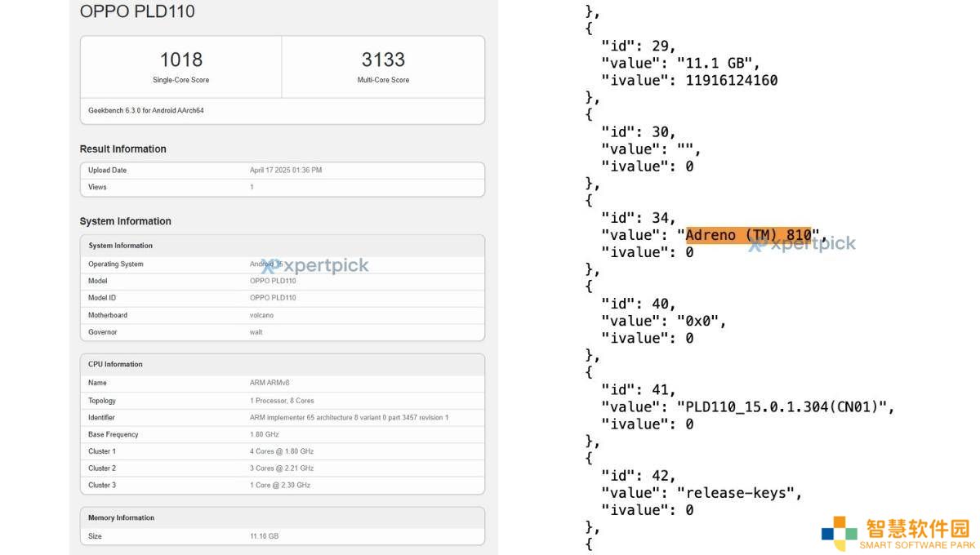Click the value "1 Processor, 8 Cores"

(x=282, y=401)
